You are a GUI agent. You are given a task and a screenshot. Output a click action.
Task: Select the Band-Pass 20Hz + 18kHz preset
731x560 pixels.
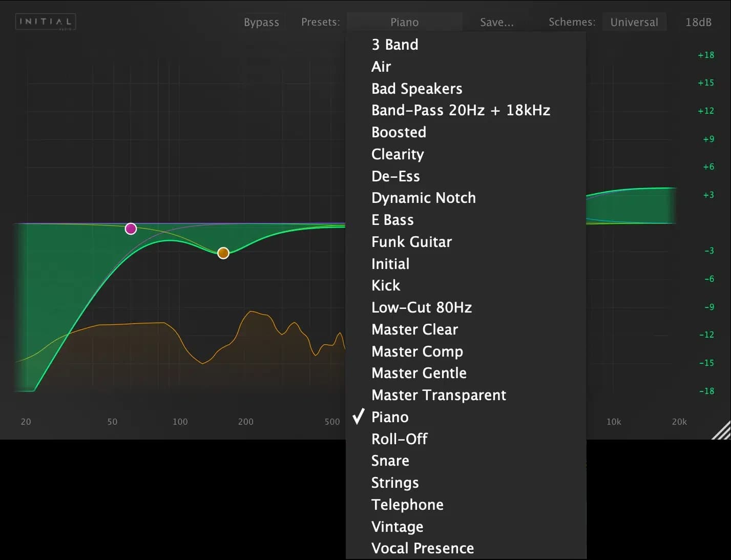461,110
